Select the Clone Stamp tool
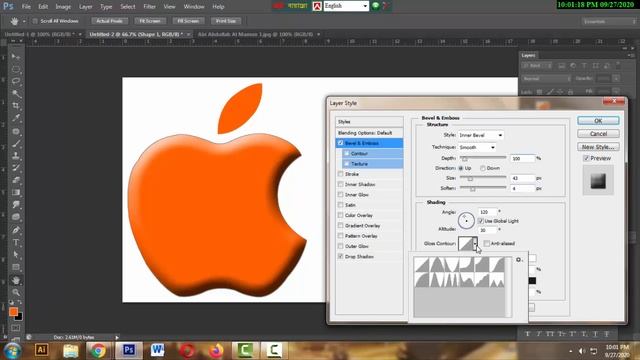 pos(16,156)
